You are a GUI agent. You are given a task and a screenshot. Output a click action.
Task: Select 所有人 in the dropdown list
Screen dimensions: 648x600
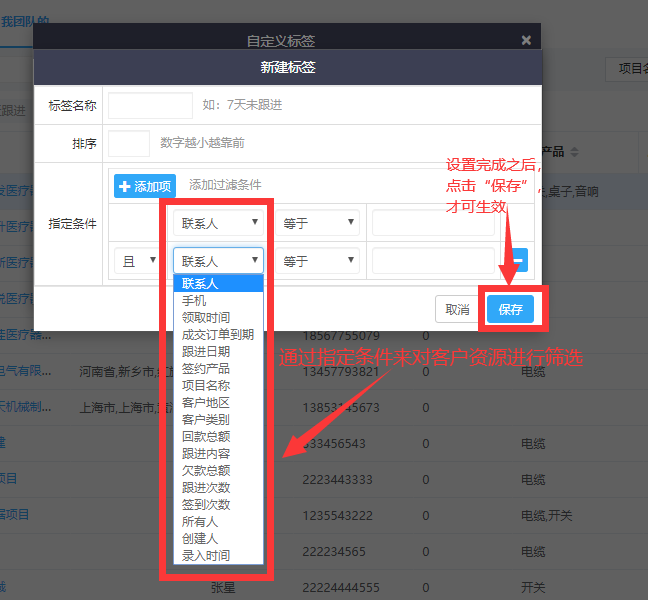(x=218, y=521)
